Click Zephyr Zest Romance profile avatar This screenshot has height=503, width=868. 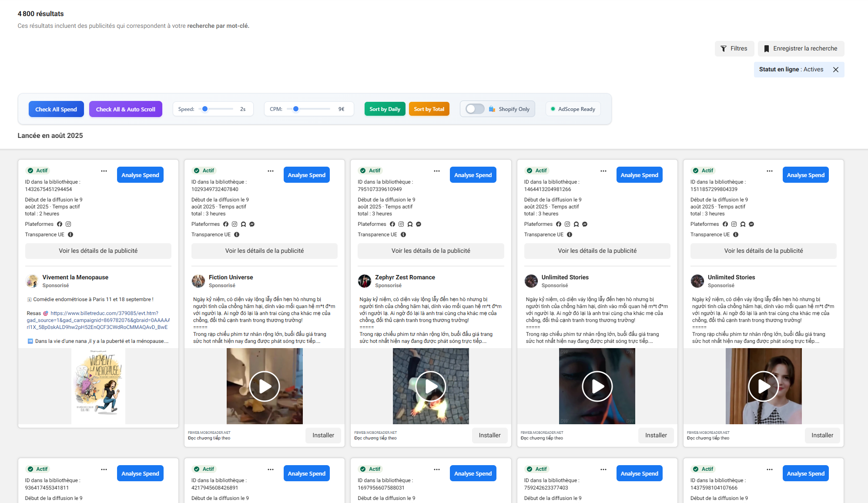click(365, 281)
